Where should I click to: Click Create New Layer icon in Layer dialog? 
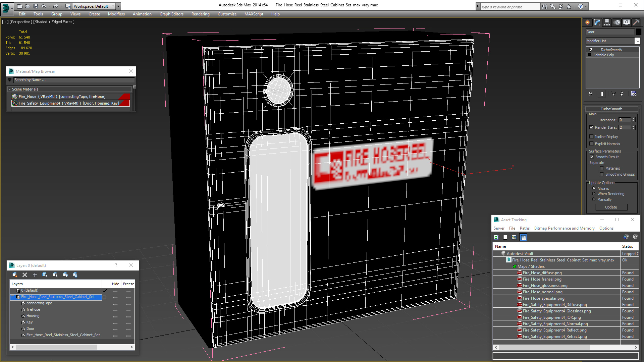tap(15, 275)
